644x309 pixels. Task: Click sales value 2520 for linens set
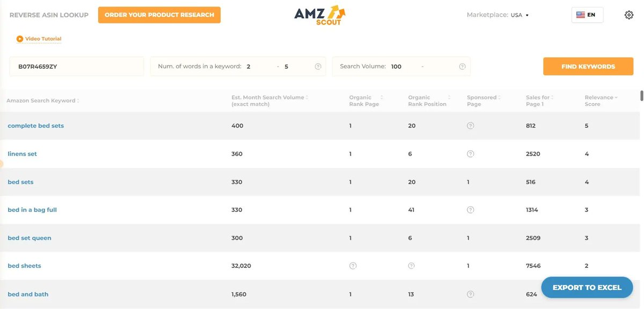point(533,154)
